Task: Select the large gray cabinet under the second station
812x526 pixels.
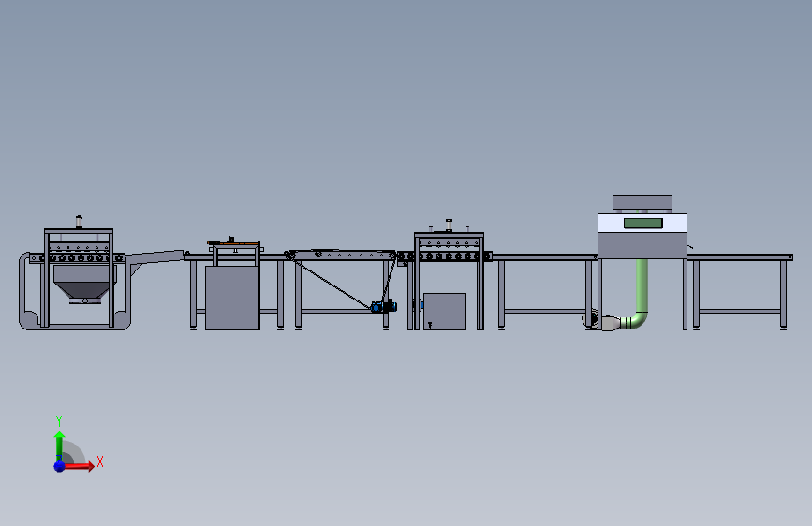Action: 232,298
